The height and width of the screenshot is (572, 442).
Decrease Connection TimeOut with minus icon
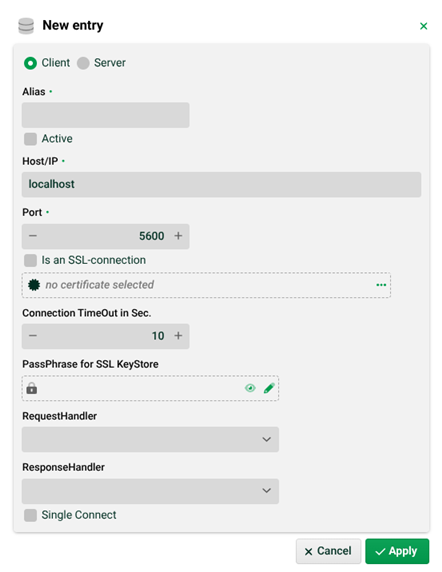pyautogui.click(x=33, y=336)
